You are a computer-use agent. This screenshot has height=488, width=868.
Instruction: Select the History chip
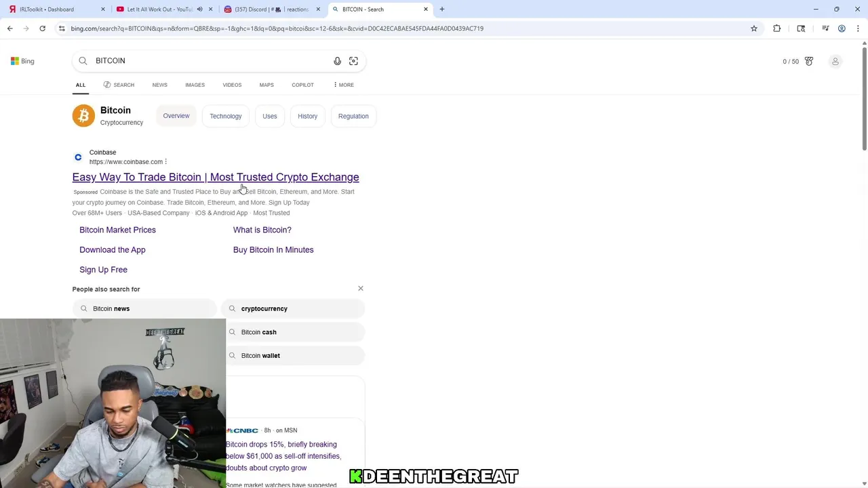pyautogui.click(x=307, y=116)
